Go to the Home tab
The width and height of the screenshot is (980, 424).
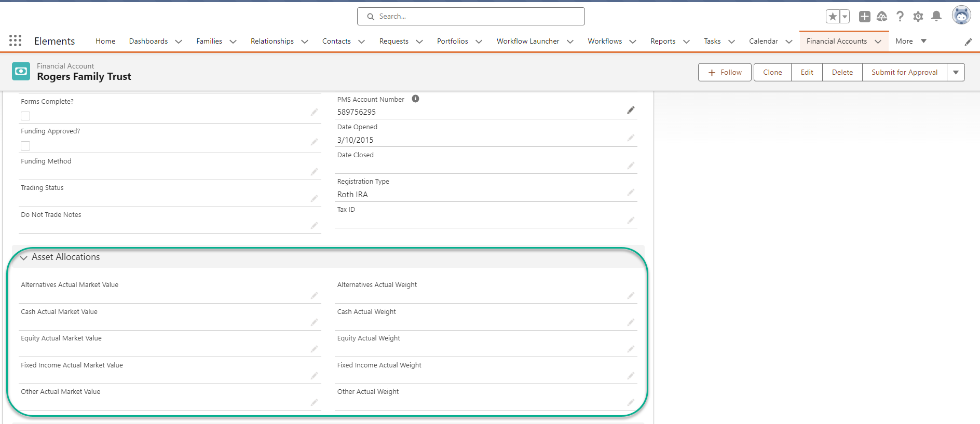click(105, 42)
